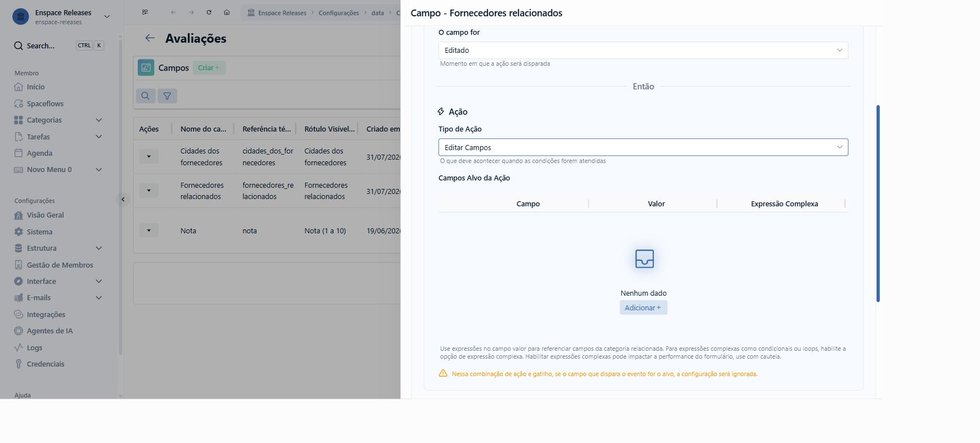Image resolution: width=980 pixels, height=443 pixels.
Task: Click Configurações in the breadcrumb
Action: tap(338, 13)
